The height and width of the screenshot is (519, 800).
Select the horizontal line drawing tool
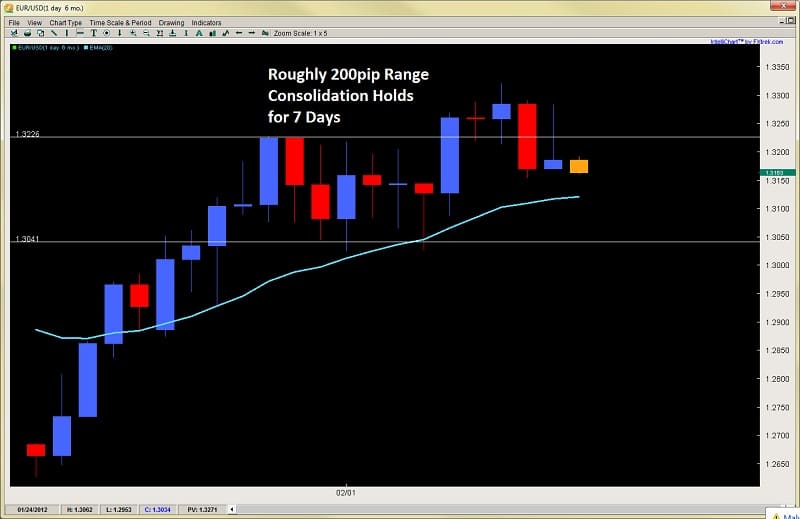(x=80, y=33)
